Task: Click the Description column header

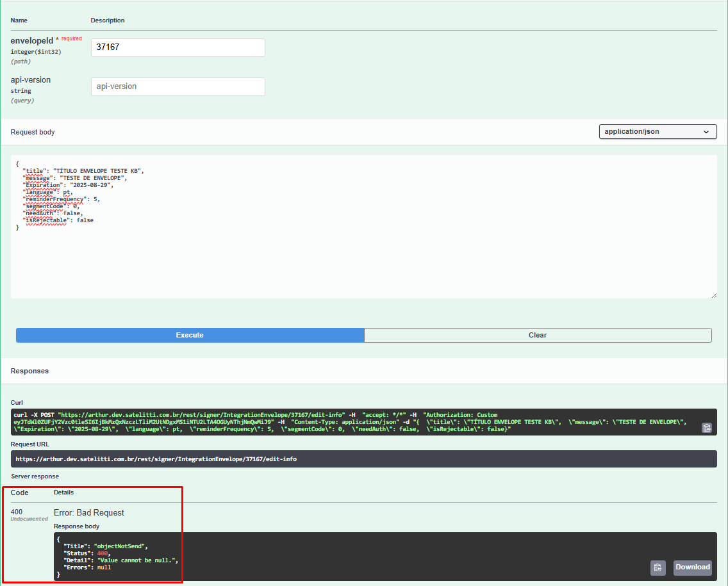Action: (x=108, y=20)
